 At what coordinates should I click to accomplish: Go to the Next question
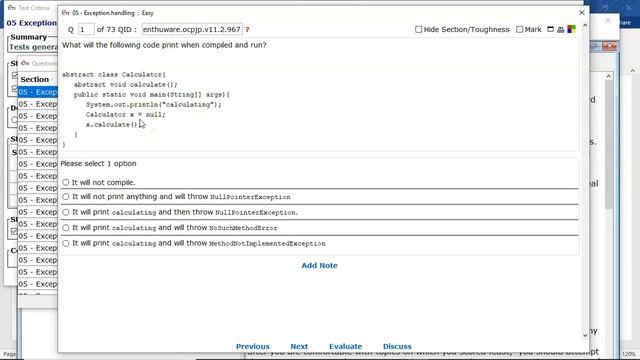tap(299, 346)
